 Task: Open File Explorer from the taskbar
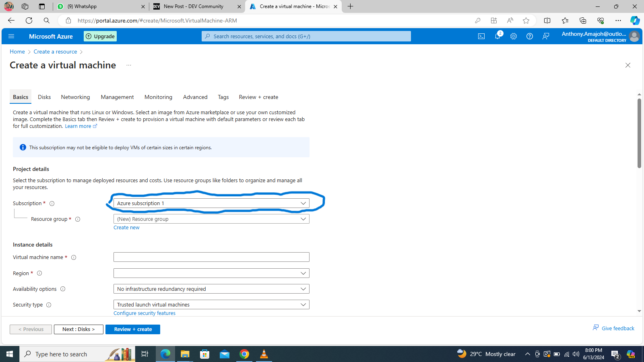185,354
